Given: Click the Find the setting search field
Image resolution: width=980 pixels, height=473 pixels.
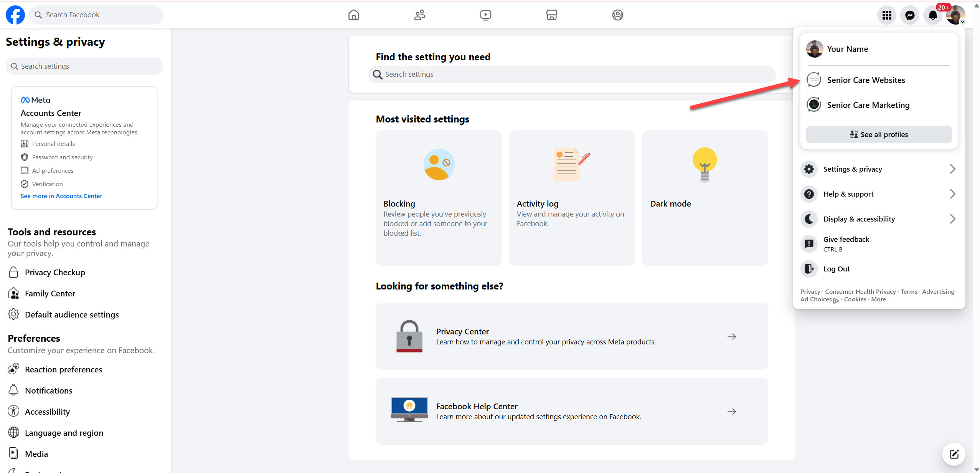Looking at the screenshot, I should 572,74.
